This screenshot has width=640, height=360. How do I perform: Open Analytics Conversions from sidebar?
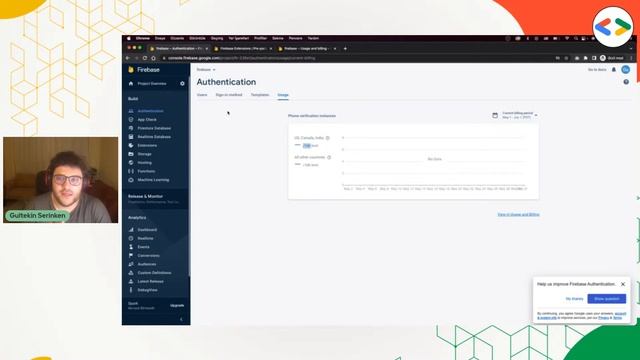[x=148, y=256]
